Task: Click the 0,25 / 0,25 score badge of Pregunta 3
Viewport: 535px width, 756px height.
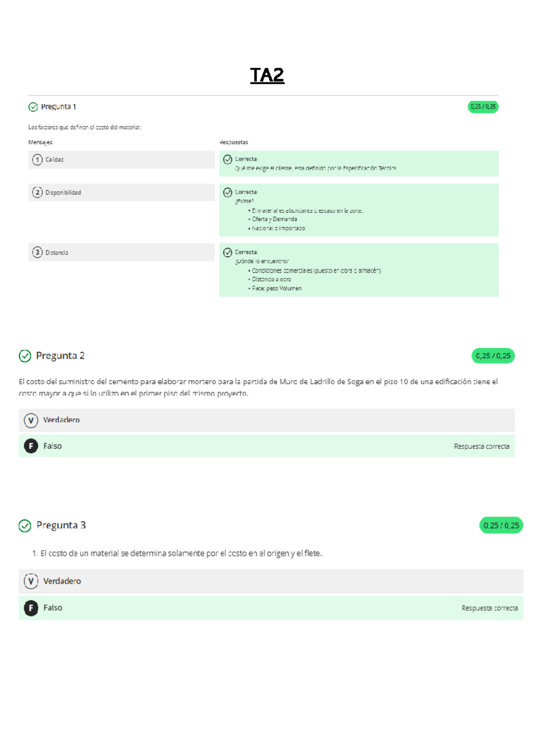Action: tap(501, 526)
